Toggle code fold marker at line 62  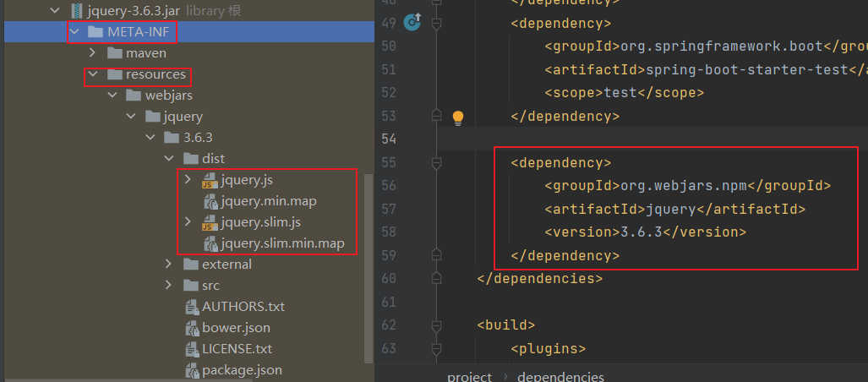tap(436, 325)
